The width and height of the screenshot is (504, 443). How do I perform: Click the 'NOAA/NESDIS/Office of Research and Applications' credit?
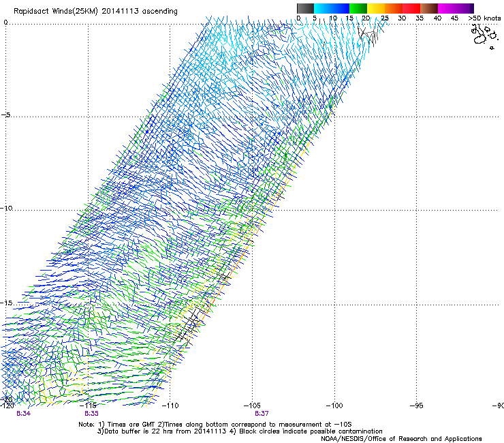(x=401, y=438)
